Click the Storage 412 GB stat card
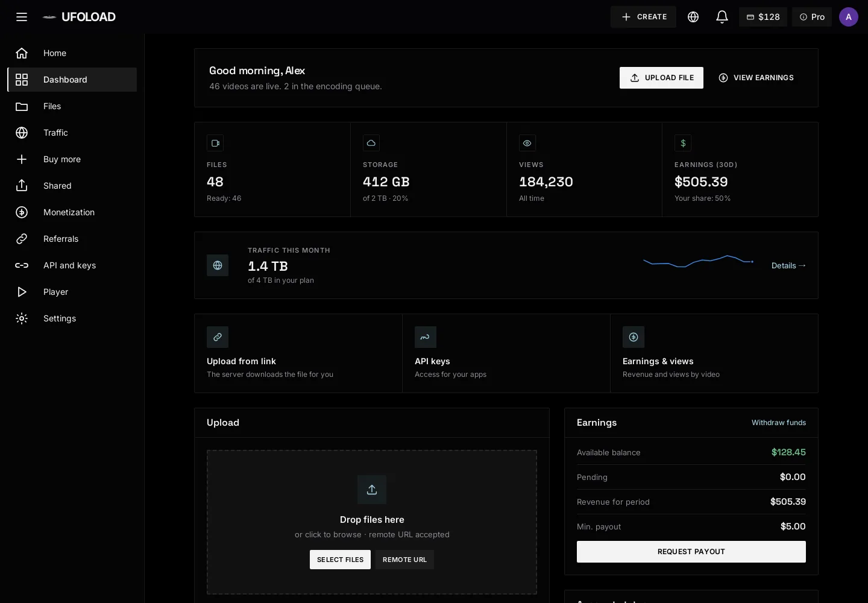Image resolution: width=868 pixels, height=603 pixels. [x=429, y=169]
